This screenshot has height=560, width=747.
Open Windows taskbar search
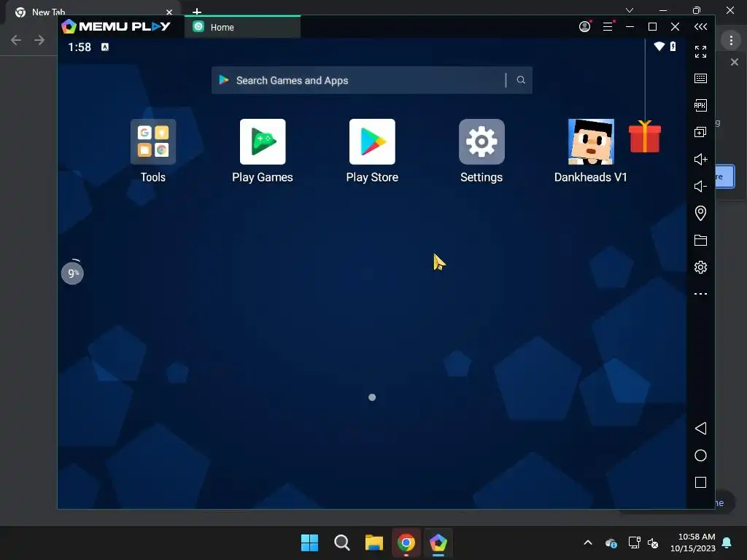[x=341, y=542]
